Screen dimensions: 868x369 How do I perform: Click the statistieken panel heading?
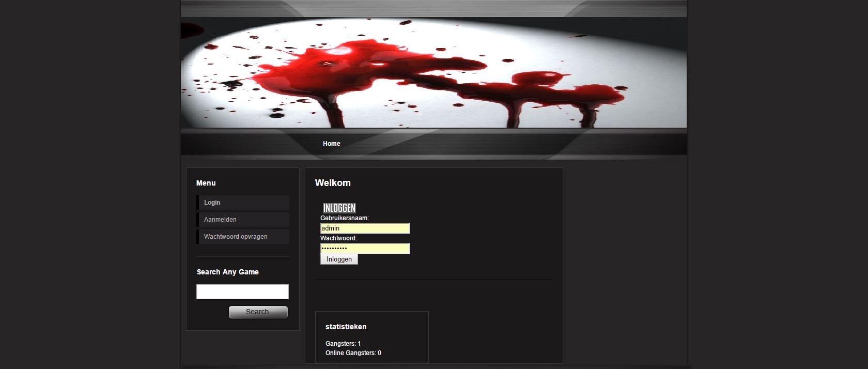click(346, 327)
